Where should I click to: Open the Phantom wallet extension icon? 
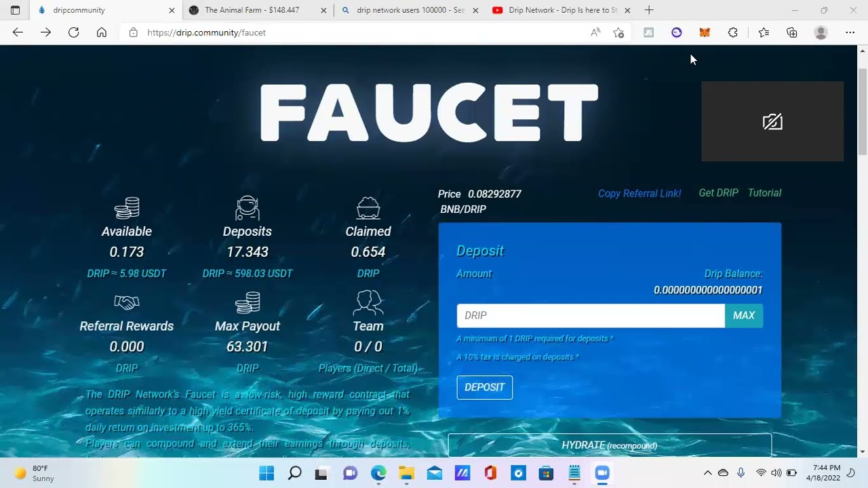(677, 33)
